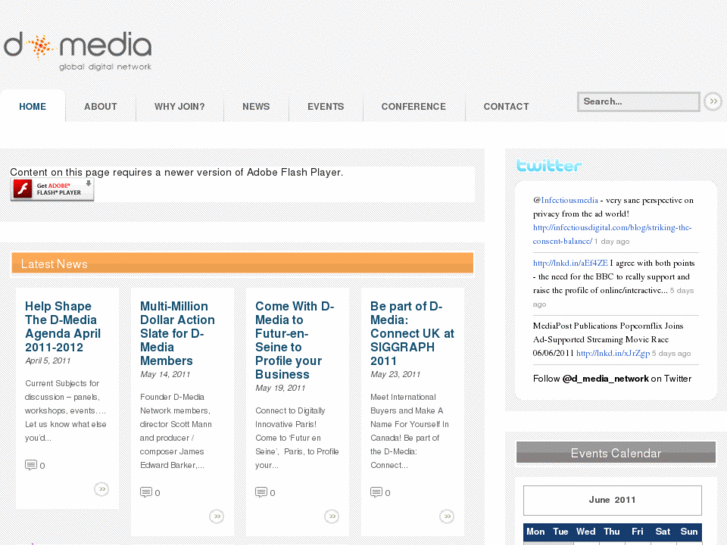Open Multi-Million Dollar Action Slate headline

tap(177, 333)
